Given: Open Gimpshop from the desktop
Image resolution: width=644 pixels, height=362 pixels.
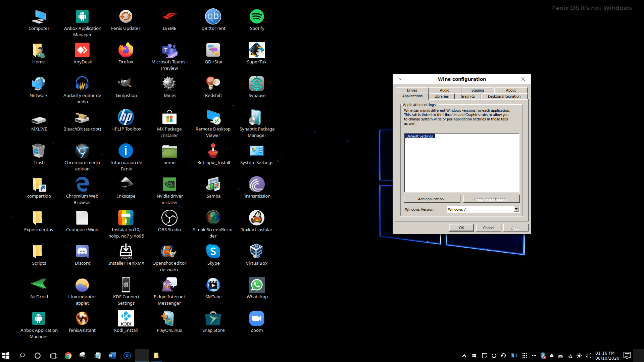Looking at the screenshot, I should pyautogui.click(x=126, y=84).
